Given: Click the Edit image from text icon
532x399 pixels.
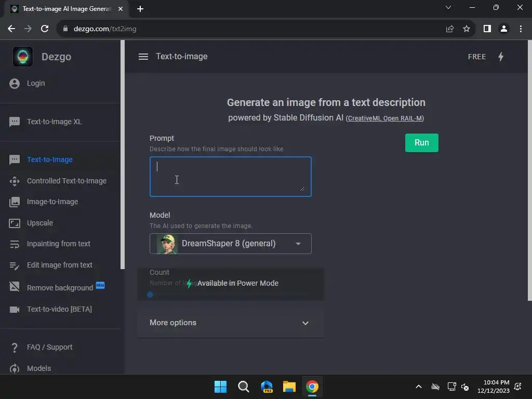Looking at the screenshot, I should pos(15,265).
